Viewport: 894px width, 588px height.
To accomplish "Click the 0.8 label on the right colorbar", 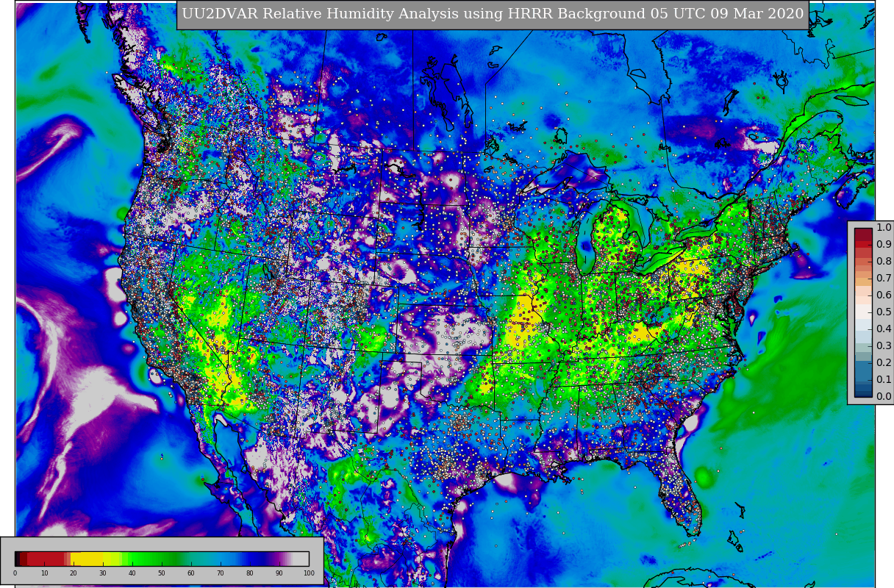I will coord(884,262).
